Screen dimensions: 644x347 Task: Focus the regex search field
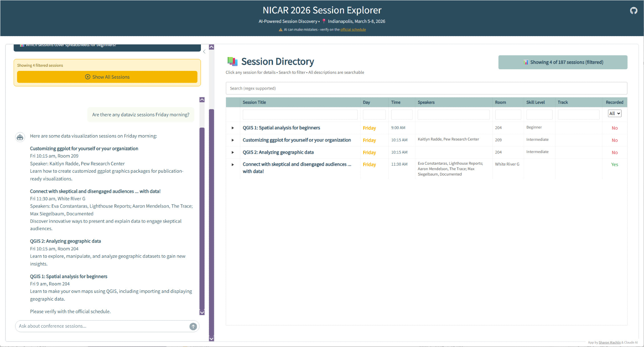[x=426, y=88]
